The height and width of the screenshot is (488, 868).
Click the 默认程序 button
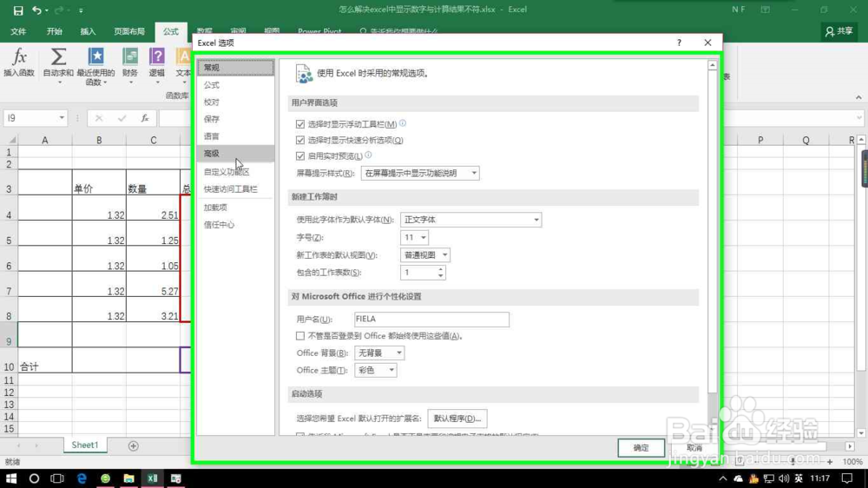click(x=457, y=419)
